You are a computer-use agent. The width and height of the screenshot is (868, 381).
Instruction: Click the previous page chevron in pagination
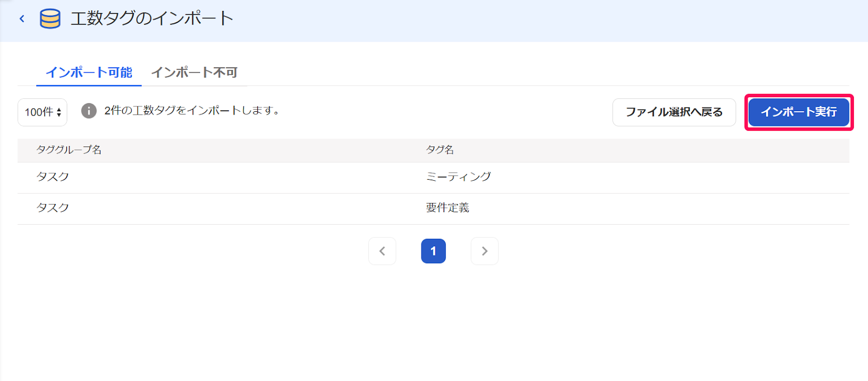pos(382,251)
